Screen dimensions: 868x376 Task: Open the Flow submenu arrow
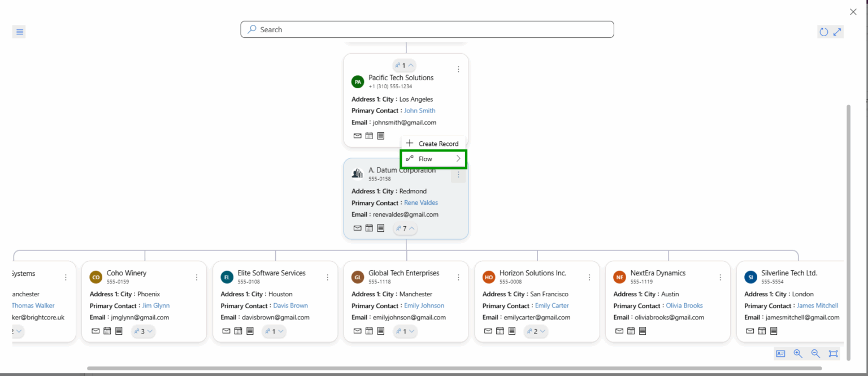459,159
